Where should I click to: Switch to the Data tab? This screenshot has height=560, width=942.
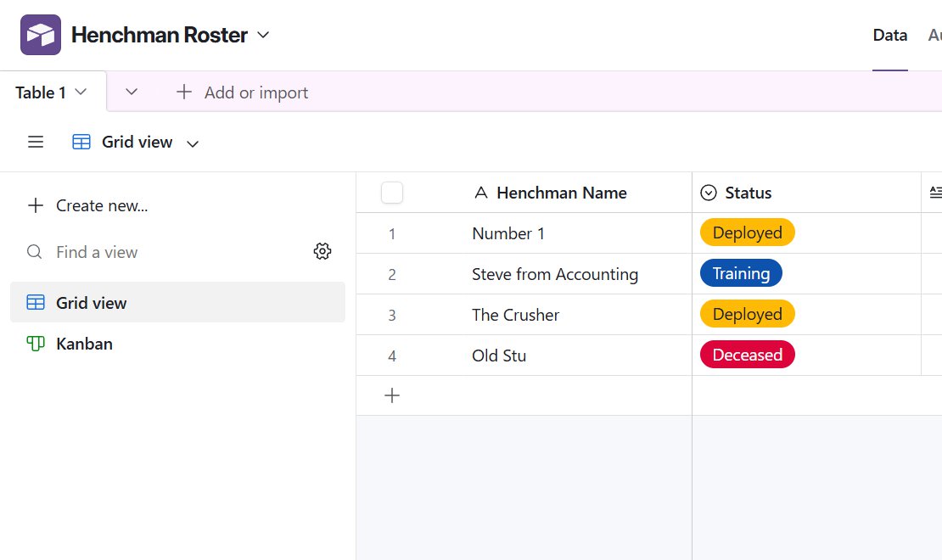click(890, 35)
